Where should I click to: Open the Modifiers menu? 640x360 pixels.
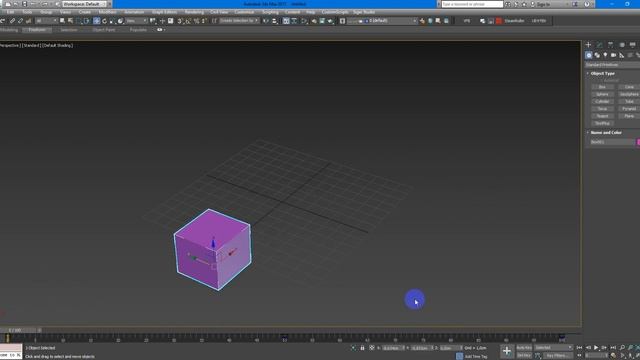[107, 12]
